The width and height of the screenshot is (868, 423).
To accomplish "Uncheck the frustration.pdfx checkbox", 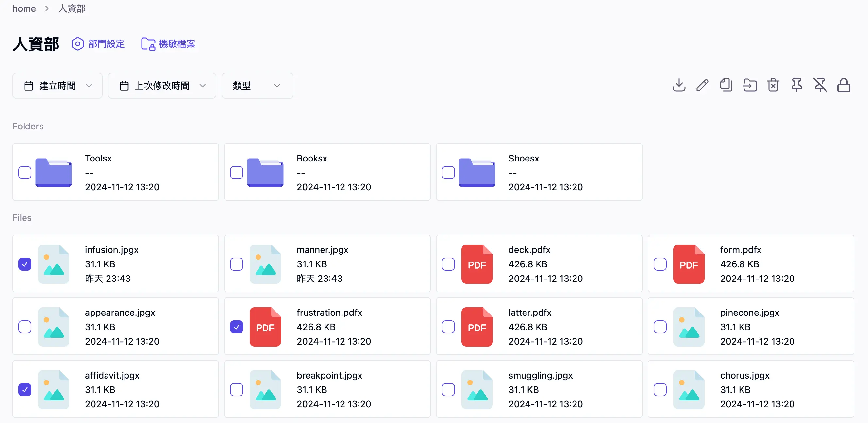I will click(237, 327).
